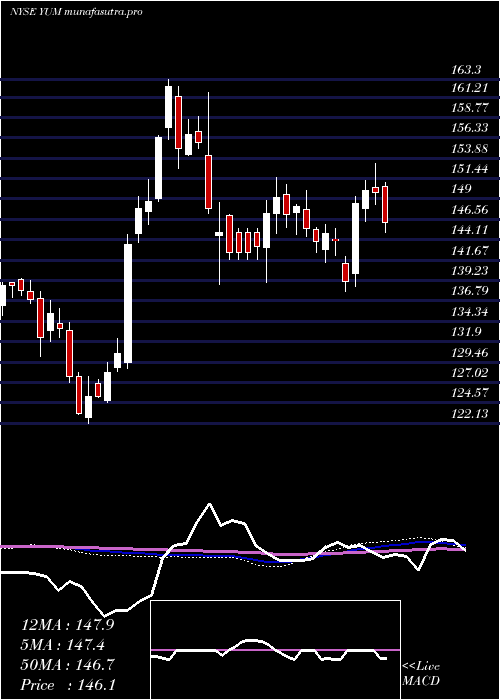Image resolution: width=500 pixels, height=700 pixels.
Task: Click the tallest white candle near 141
Action: click(x=128, y=304)
